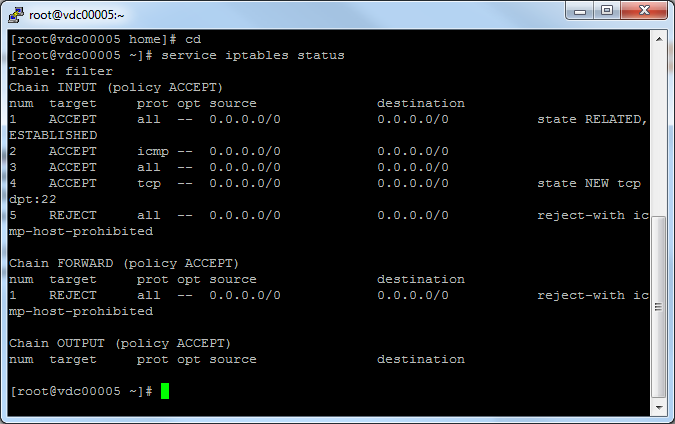Image resolution: width=675 pixels, height=424 pixels.
Task: Click 'source' header in FORWARD chain
Action: pyautogui.click(x=233, y=280)
